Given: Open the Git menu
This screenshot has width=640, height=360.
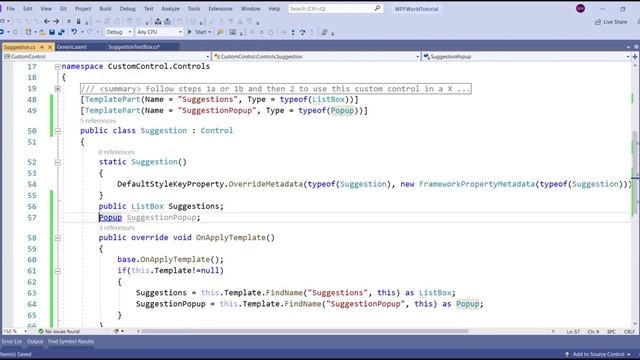Looking at the screenshot, I should (63, 9).
